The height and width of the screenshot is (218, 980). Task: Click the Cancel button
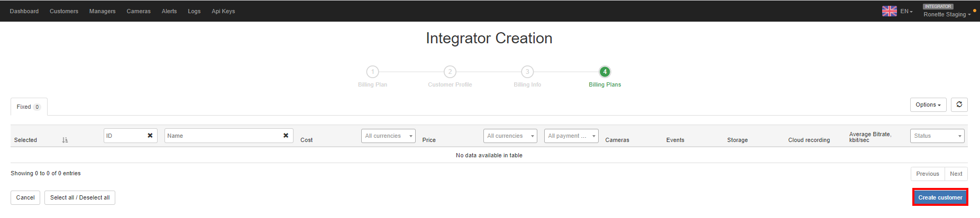(25, 197)
